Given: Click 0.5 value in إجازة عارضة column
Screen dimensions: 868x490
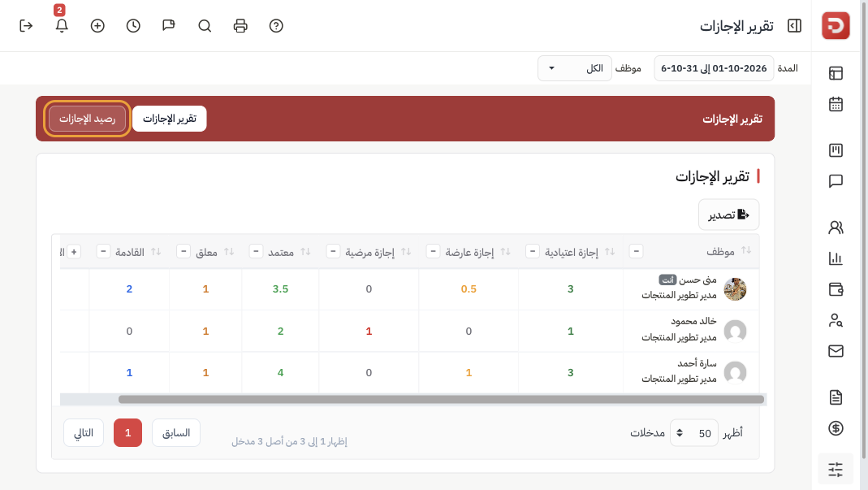Looking at the screenshot, I should pos(469,288).
